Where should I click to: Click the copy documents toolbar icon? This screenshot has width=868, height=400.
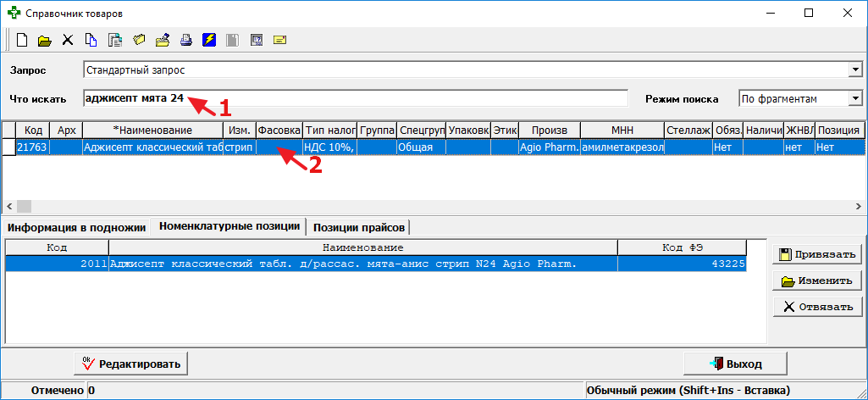point(91,40)
